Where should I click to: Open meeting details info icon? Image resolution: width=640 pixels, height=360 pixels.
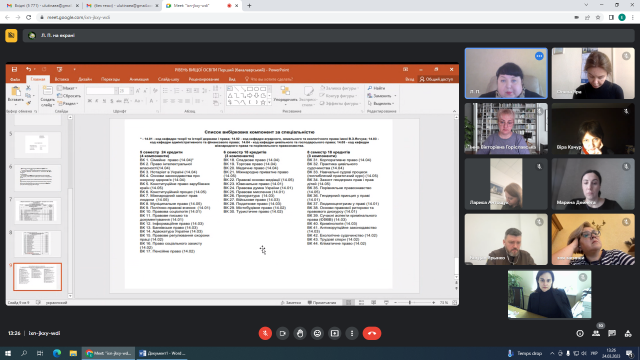[580, 333]
